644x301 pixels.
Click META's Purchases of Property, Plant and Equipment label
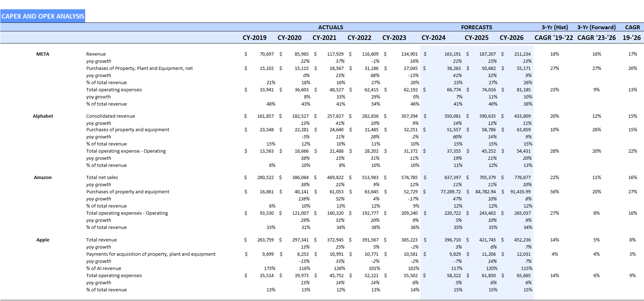(139, 68)
